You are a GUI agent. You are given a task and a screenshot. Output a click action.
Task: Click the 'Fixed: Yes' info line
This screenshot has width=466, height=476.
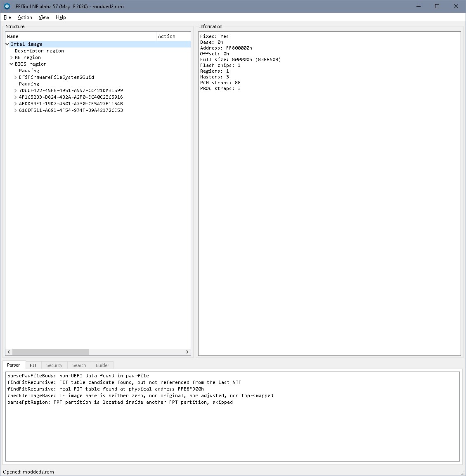[214, 36]
